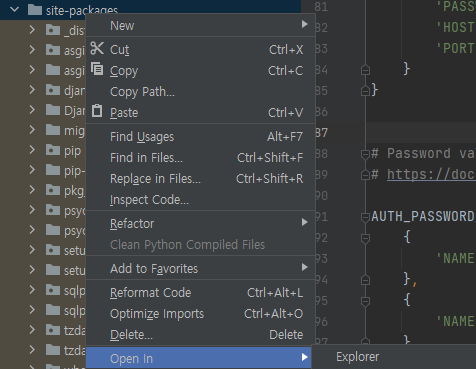Choose Copy Path... menu entry

[200, 91]
